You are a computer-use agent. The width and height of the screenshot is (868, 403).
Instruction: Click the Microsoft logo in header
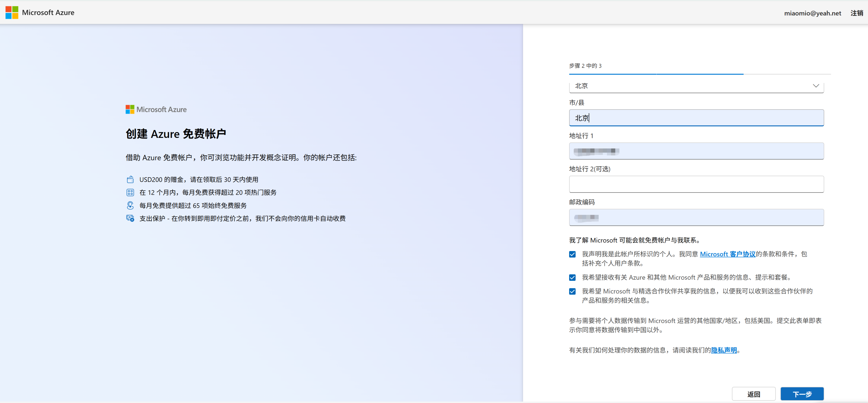coord(12,12)
